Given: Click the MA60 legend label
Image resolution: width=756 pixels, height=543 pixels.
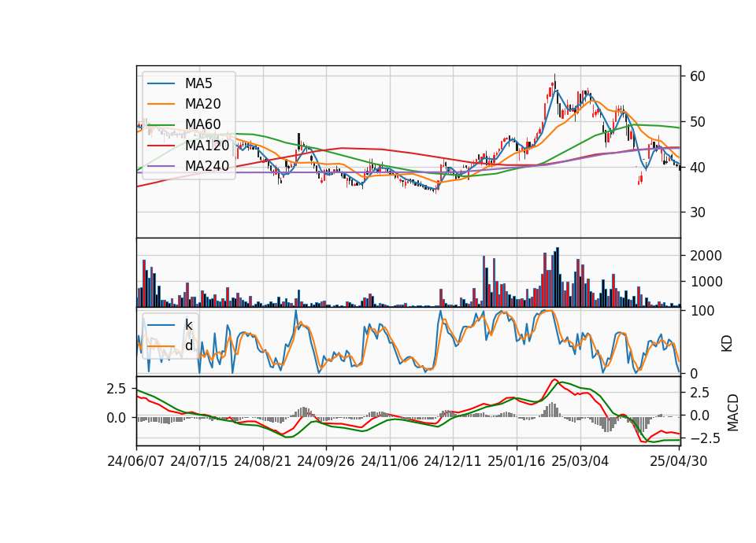Looking at the screenshot, I should (202, 125).
